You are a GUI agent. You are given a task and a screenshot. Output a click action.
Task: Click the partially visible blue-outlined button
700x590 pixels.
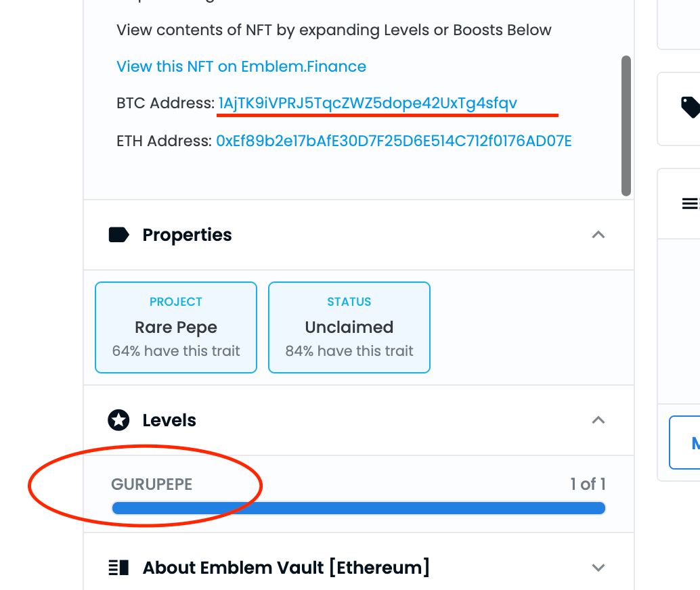[684, 442]
